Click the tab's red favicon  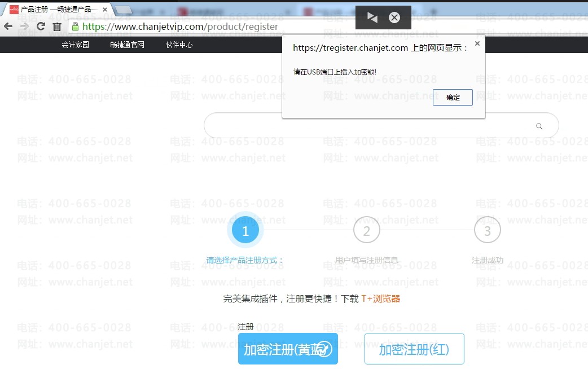pos(14,10)
